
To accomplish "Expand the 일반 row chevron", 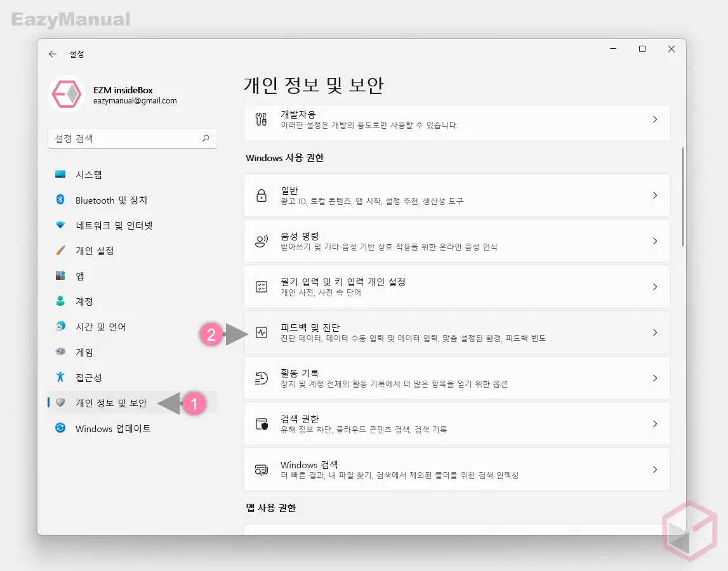I will pos(655,195).
